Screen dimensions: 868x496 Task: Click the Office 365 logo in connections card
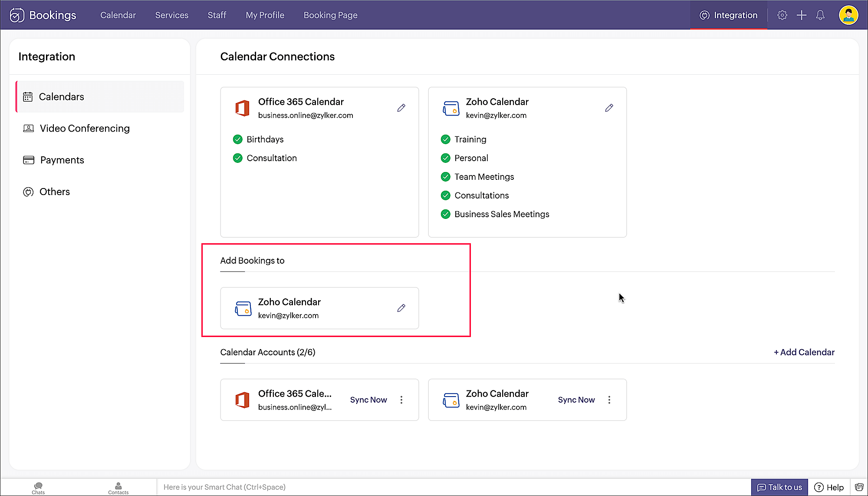coord(243,108)
